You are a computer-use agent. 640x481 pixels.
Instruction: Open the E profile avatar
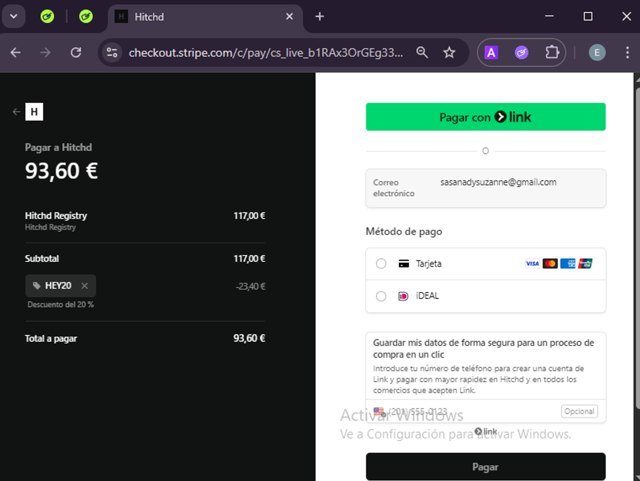[x=597, y=52]
